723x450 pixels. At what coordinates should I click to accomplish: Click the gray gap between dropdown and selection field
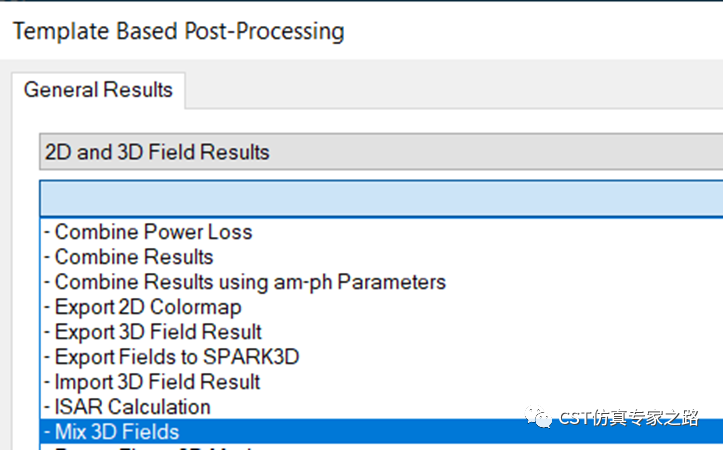click(380, 175)
